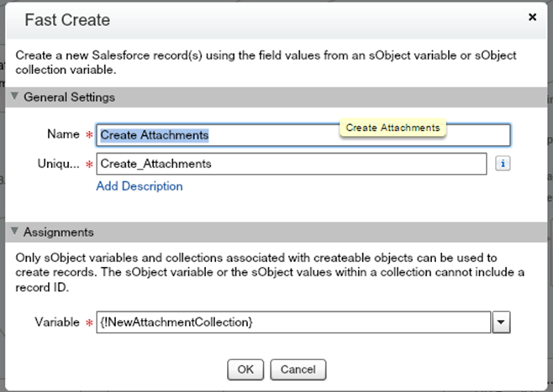Close the Fast Create dialog
The width and height of the screenshot is (553, 392).
(x=533, y=16)
